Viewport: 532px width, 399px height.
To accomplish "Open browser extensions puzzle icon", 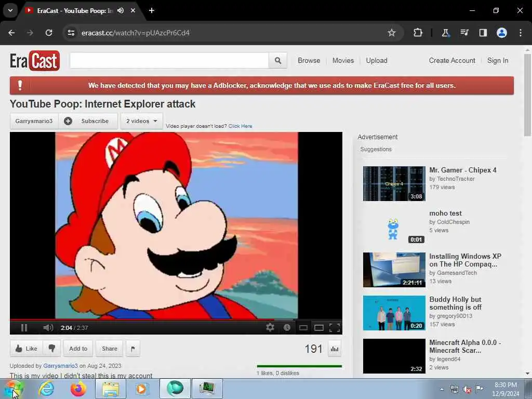I will coord(418,33).
